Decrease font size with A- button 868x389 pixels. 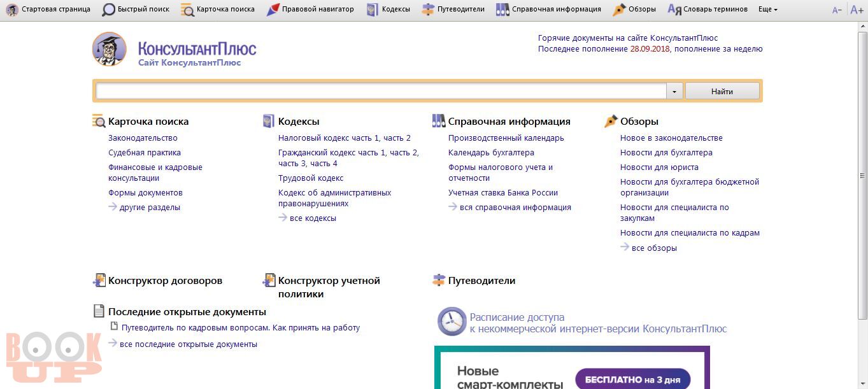coord(837,10)
